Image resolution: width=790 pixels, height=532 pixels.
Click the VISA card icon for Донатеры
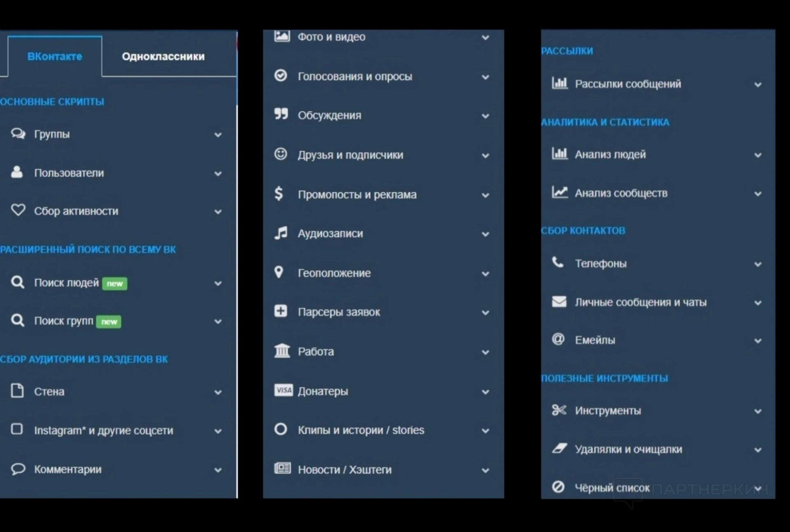283,390
